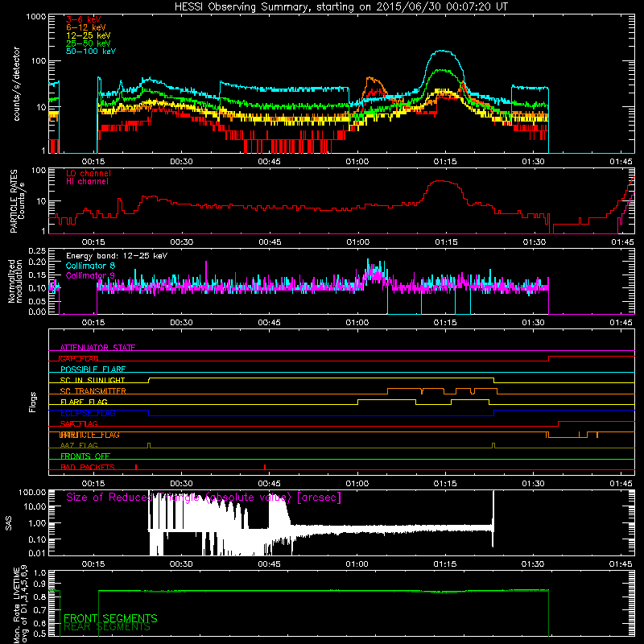
Task: Click the SC_IN_SUNLIGHT flag label
Action: 93,380
